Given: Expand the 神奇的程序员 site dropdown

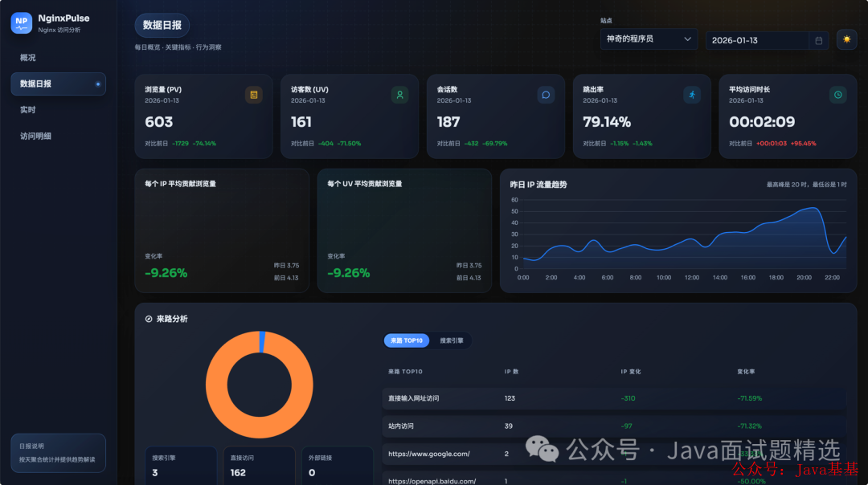Looking at the screenshot, I should (x=649, y=39).
